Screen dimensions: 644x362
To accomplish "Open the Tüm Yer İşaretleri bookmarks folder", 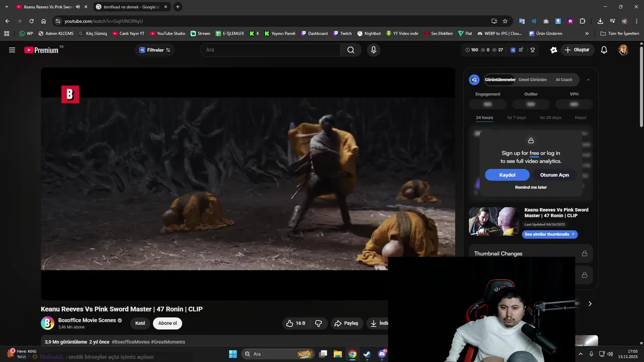I will point(620,34).
